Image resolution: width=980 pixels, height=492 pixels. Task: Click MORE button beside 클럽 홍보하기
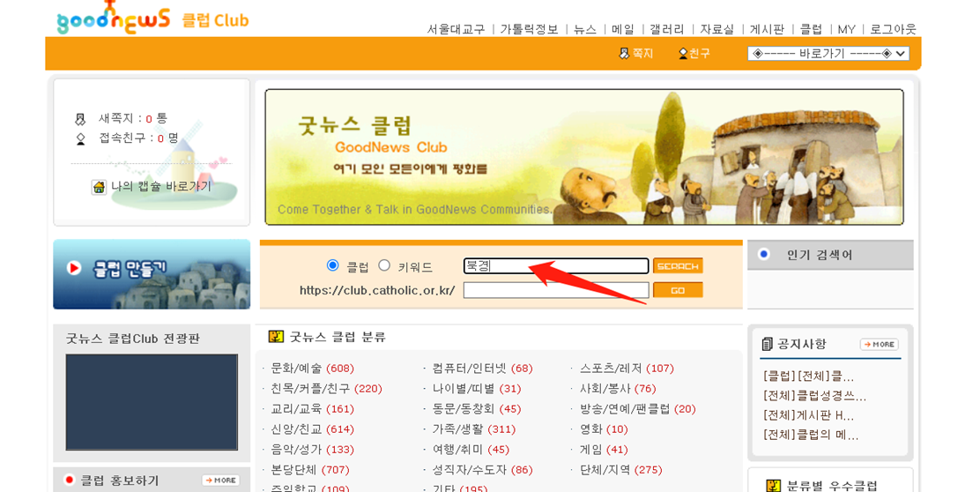(220, 481)
